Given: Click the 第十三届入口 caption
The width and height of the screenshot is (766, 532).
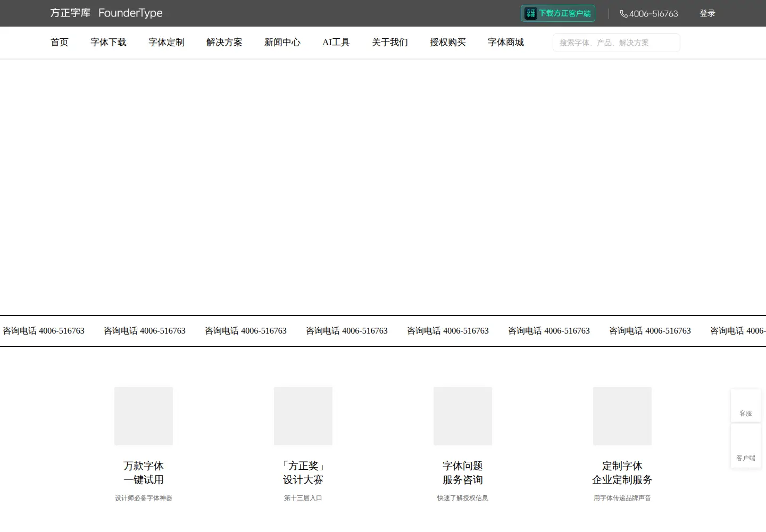Looking at the screenshot, I should (303, 498).
